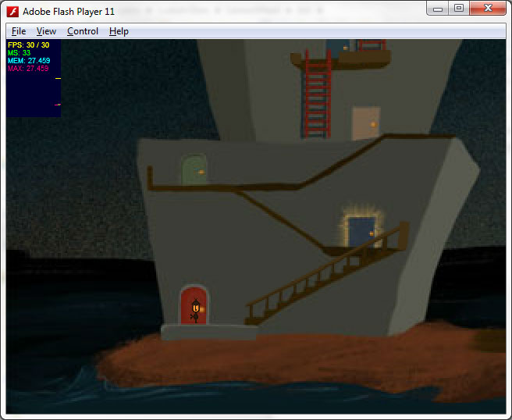Maximize the Flash Player window
Screen dimensions: 512x420
click(459, 8)
